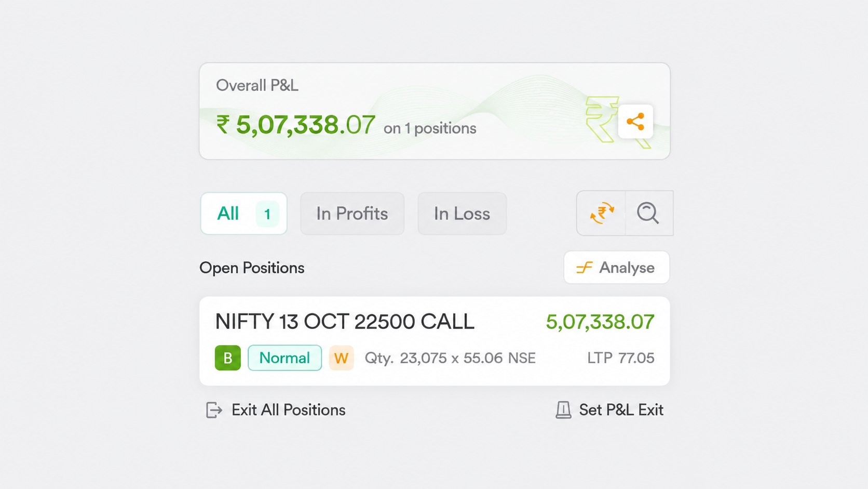
Task: Click the siren icon beside Set P&L Exit
Action: pyautogui.click(x=563, y=410)
